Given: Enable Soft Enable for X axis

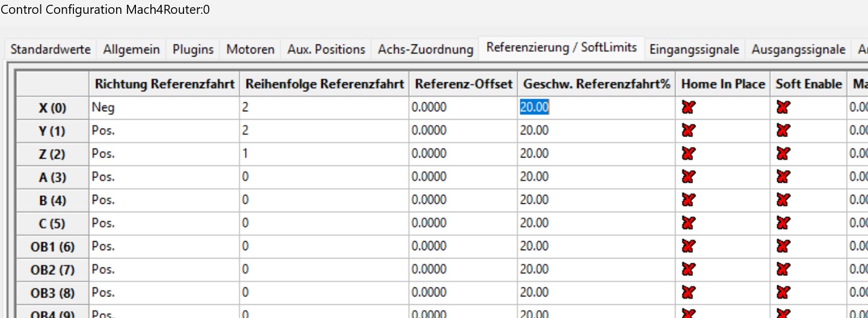Looking at the screenshot, I should (x=783, y=108).
